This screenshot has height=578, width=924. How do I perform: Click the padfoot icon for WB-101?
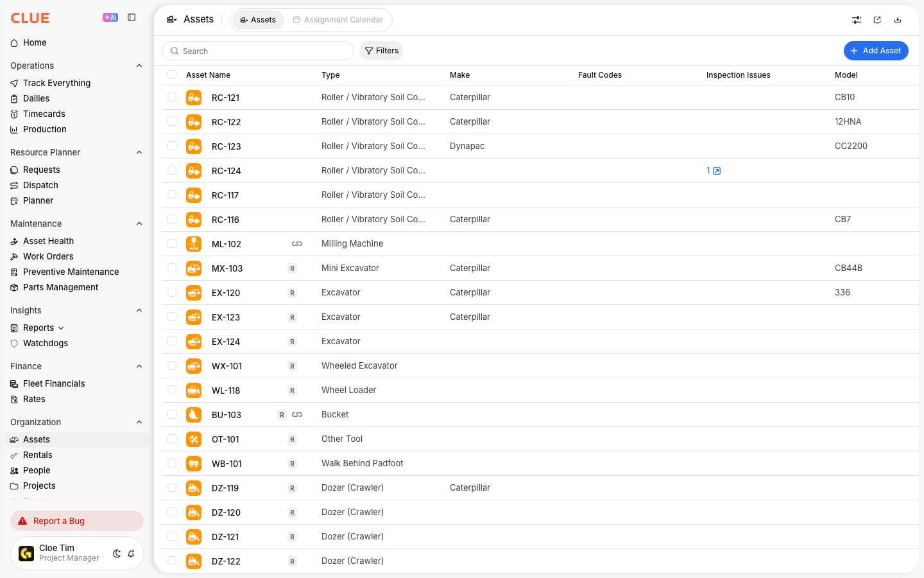[x=194, y=464]
